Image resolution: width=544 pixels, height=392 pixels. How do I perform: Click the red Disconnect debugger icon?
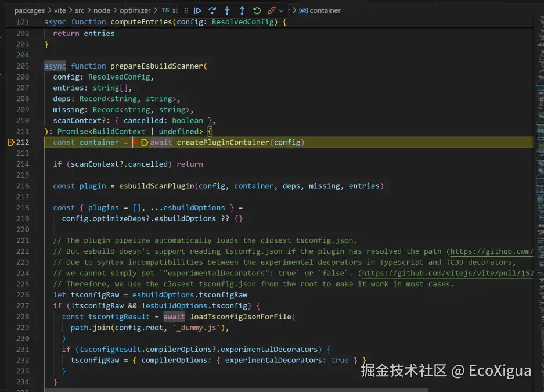tap(272, 11)
